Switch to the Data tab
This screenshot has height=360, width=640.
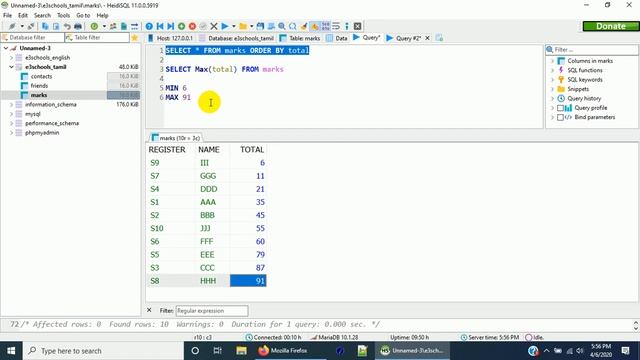click(x=337, y=38)
